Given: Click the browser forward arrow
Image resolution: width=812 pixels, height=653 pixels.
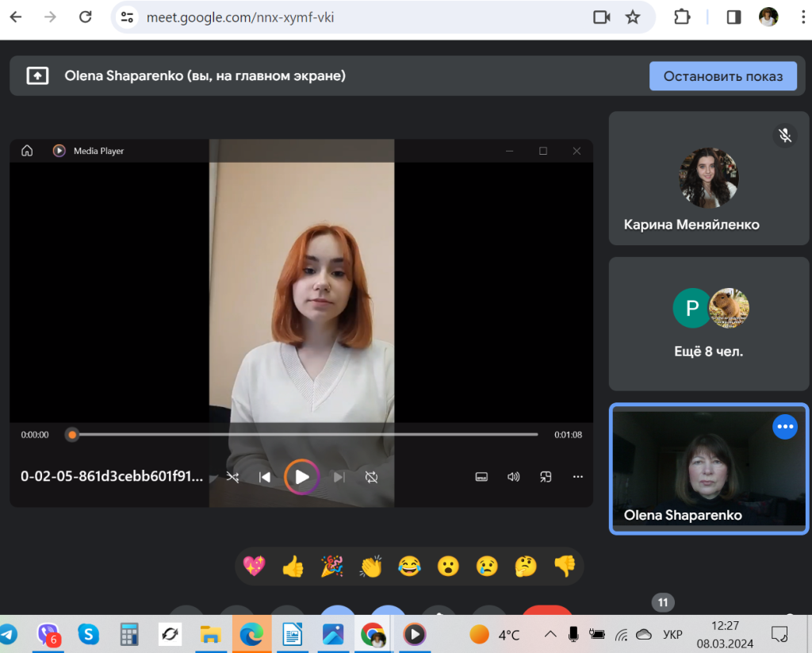Looking at the screenshot, I should pos(50,17).
